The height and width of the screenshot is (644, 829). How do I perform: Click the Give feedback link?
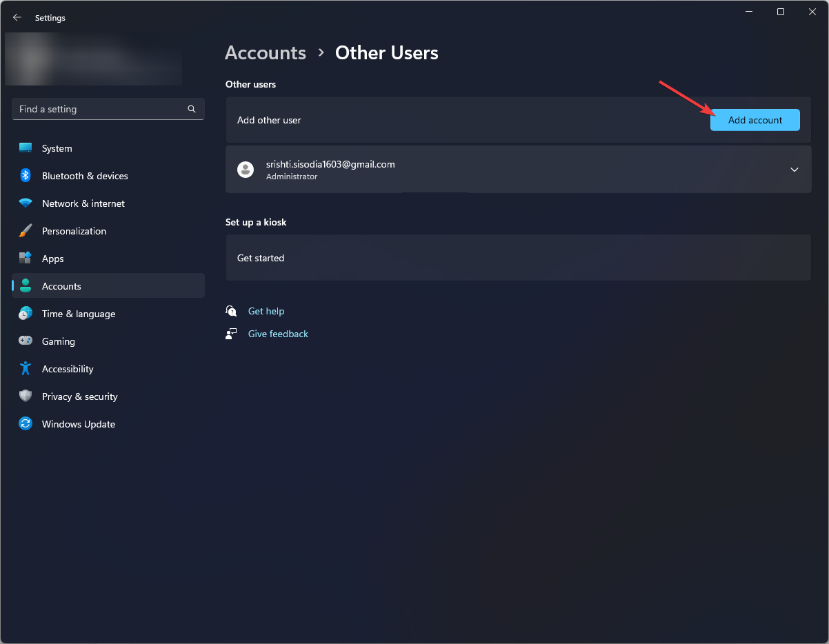pyautogui.click(x=278, y=334)
